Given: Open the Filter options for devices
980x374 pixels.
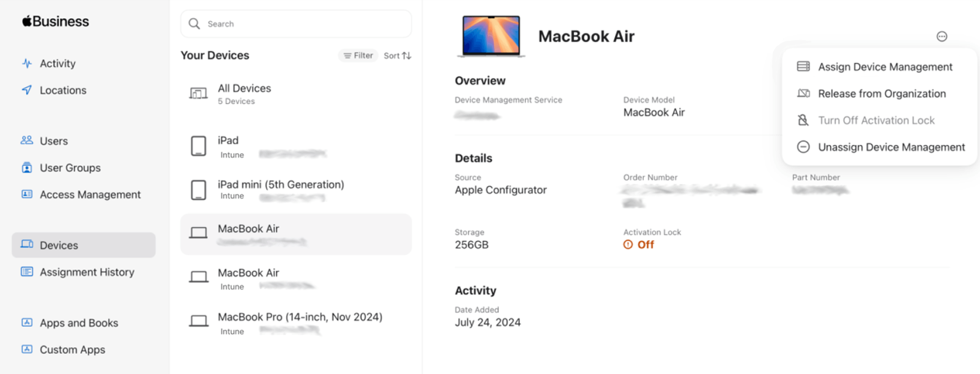Looking at the screenshot, I should [358, 55].
